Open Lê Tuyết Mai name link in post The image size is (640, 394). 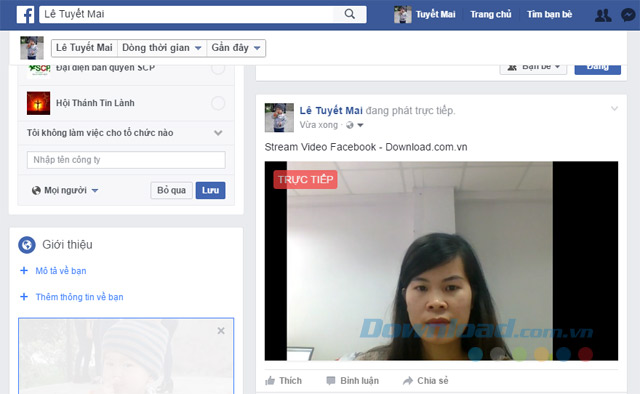click(x=331, y=111)
